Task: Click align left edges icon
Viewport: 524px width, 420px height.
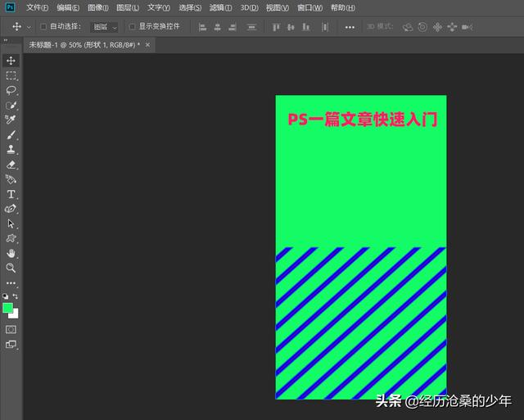Action: [x=202, y=27]
